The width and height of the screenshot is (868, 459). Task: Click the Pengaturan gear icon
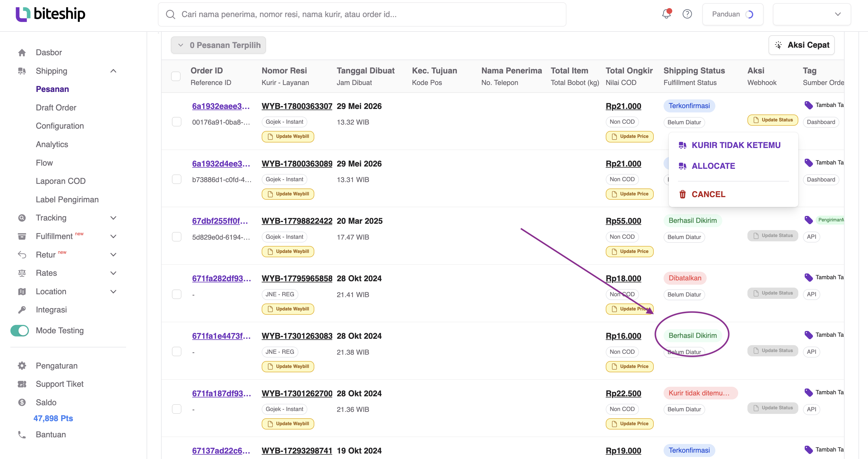click(22, 366)
